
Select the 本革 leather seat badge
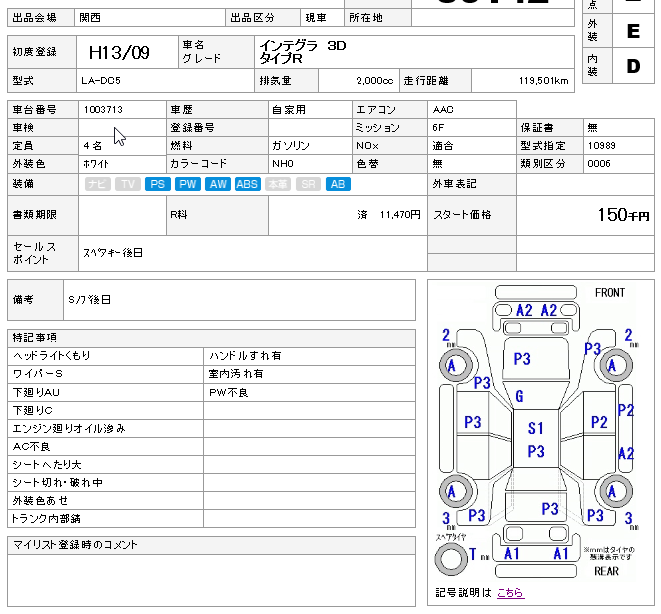(x=279, y=184)
